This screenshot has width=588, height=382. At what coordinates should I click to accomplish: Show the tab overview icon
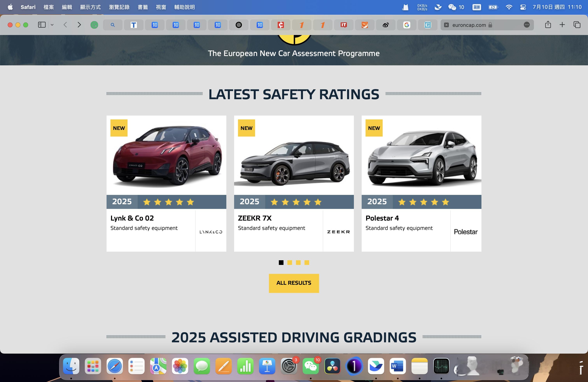577,25
